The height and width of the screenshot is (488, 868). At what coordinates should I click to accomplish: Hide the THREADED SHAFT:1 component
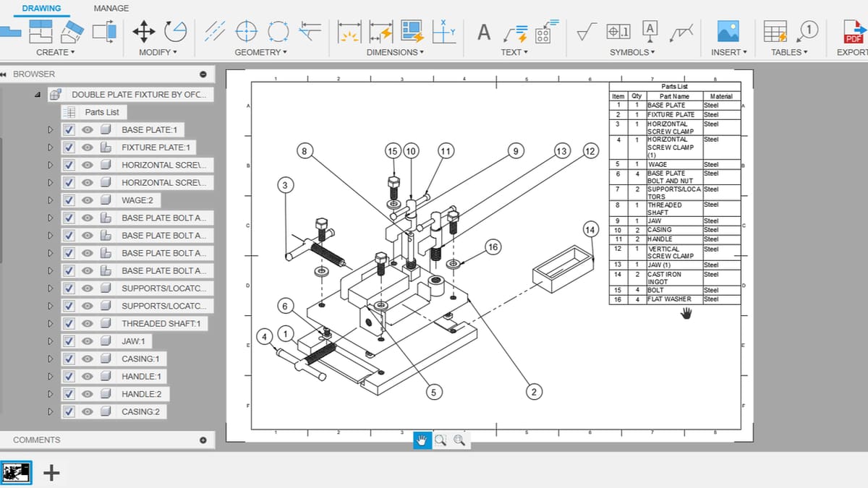tap(86, 323)
